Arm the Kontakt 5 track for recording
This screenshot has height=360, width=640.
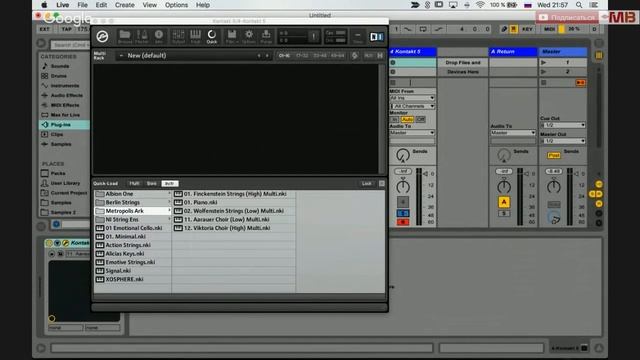(x=403, y=222)
